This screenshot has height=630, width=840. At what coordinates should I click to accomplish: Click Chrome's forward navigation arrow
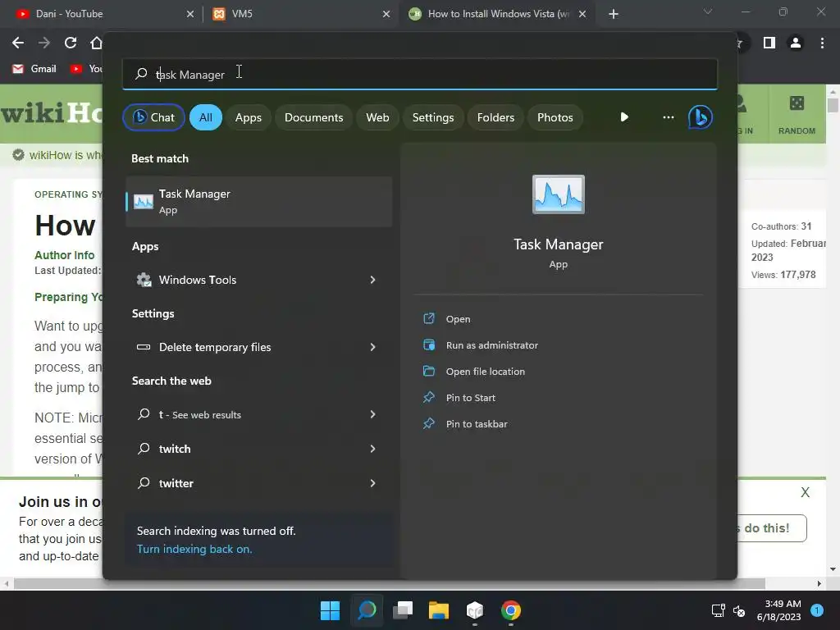(x=44, y=43)
